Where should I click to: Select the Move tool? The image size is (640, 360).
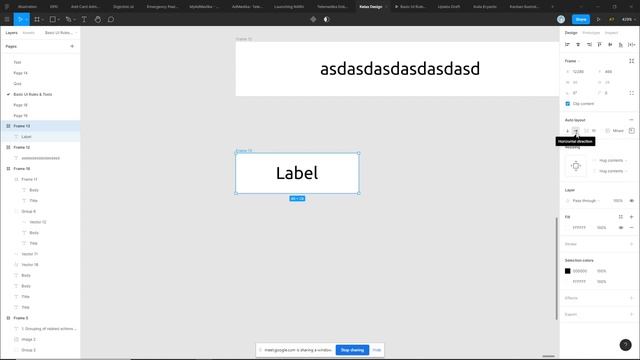[x=19, y=19]
